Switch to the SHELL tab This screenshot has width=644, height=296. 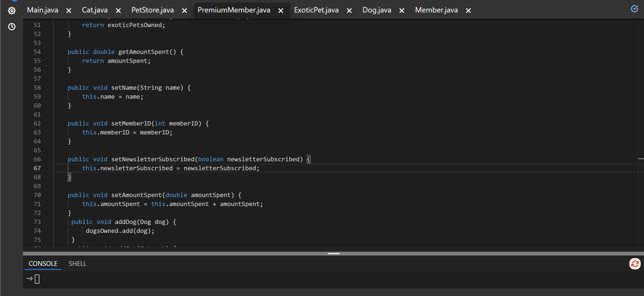click(77, 264)
